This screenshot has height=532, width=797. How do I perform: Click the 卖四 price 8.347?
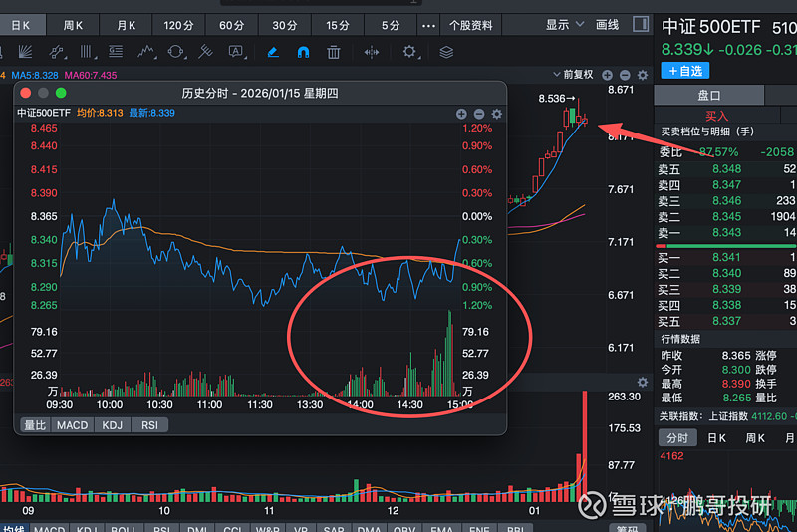[x=727, y=185]
